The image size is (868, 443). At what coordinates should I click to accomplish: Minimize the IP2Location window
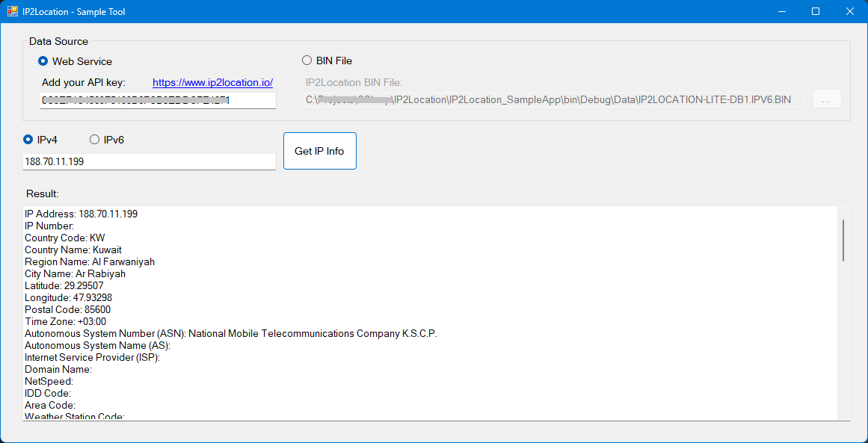(781, 11)
